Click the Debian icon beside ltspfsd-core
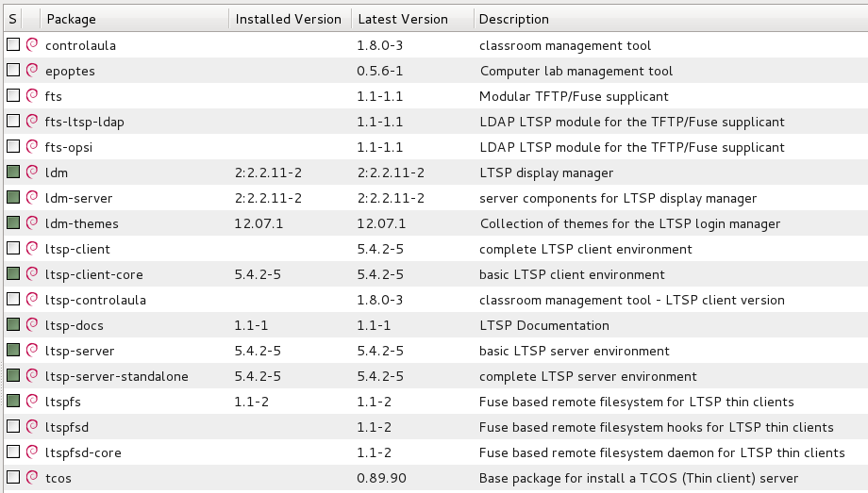 click(x=32, y=452)
